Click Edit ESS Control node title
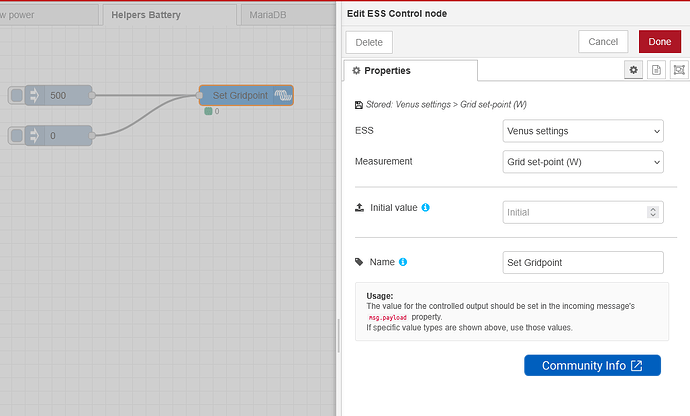The height and width of the screenshot is (416, 690). coord(397,14)
